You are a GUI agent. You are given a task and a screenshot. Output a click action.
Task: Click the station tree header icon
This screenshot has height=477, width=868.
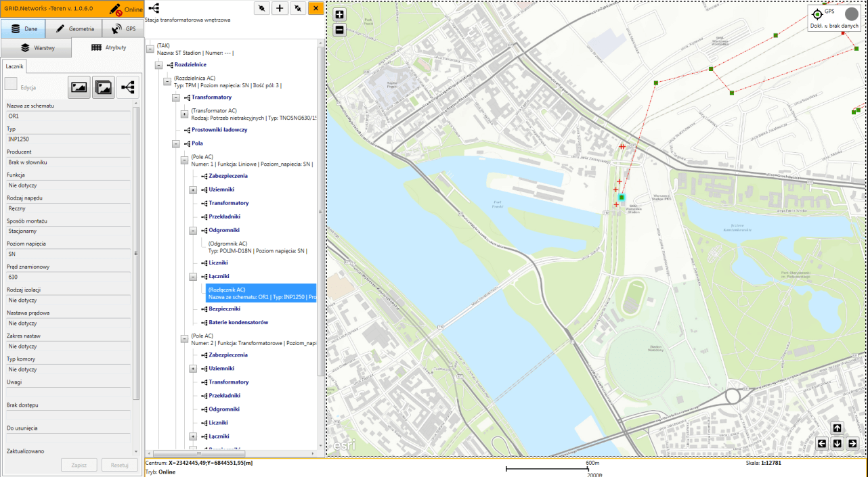pyautogui.click(x=154, y=8)
